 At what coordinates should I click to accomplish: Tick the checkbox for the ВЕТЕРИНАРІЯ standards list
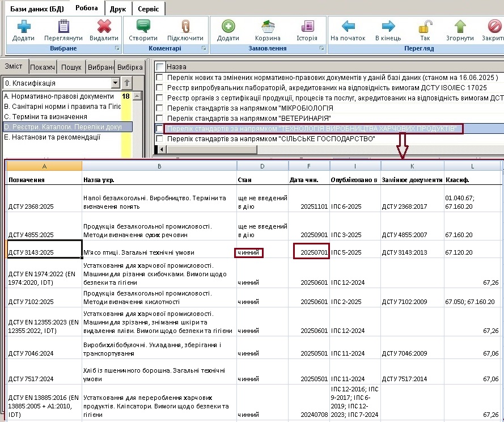coord(160,118)
